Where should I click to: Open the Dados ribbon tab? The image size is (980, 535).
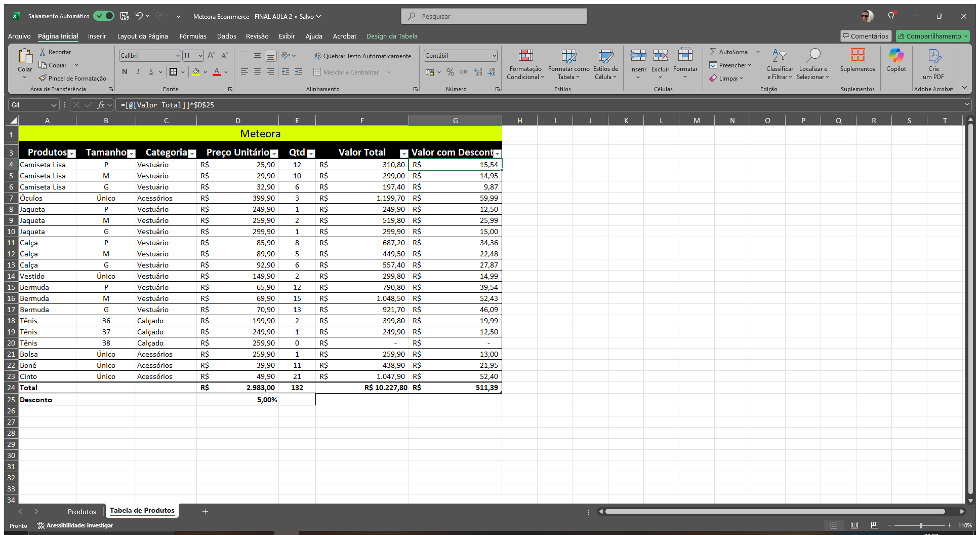tap(226, 36)
